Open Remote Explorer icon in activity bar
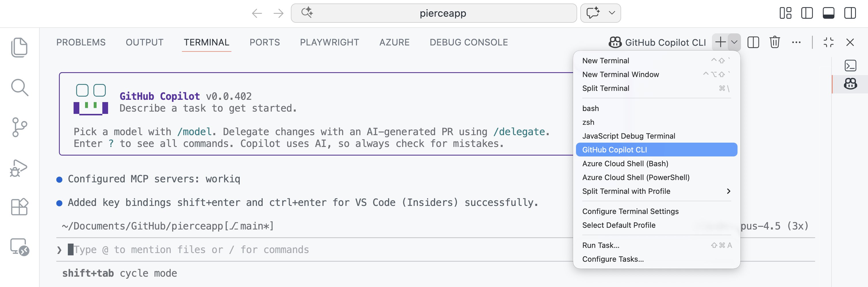Viewport: 868px width, 287px height. point(19,247)
